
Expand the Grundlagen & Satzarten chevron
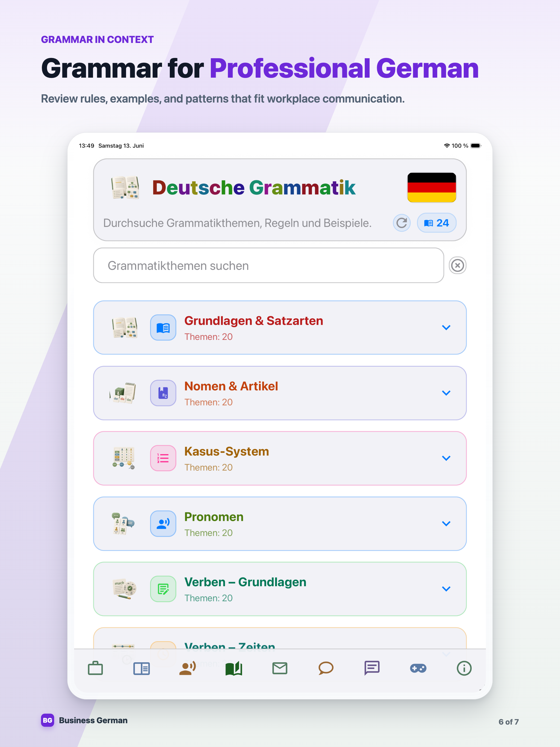point(446,328)
